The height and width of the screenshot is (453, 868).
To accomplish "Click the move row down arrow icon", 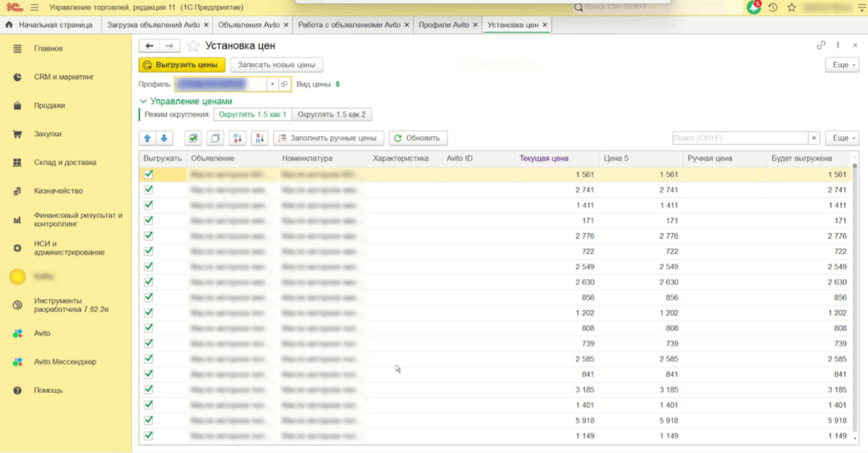I will point(164,138).
